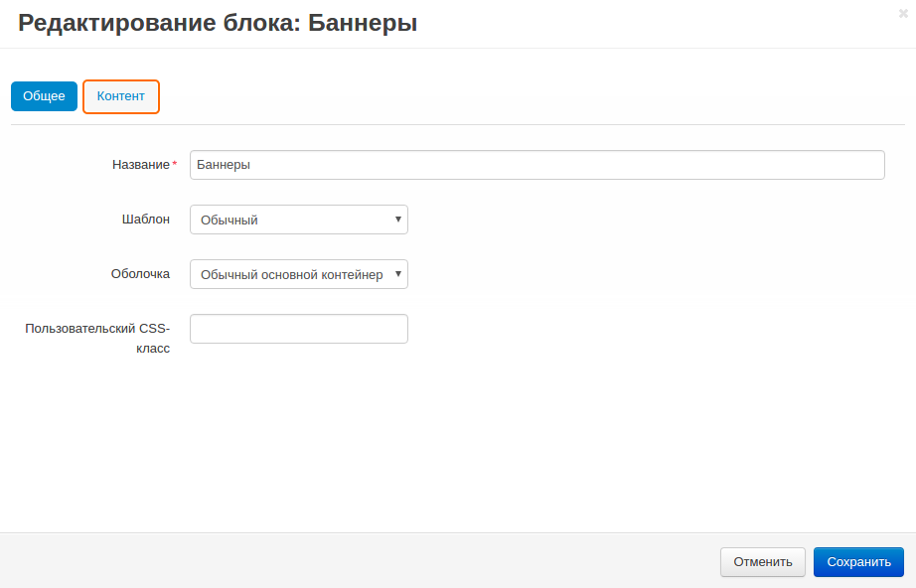Open the Шаблон dropdown arrow
916x588 pixels.
(396, 220)
